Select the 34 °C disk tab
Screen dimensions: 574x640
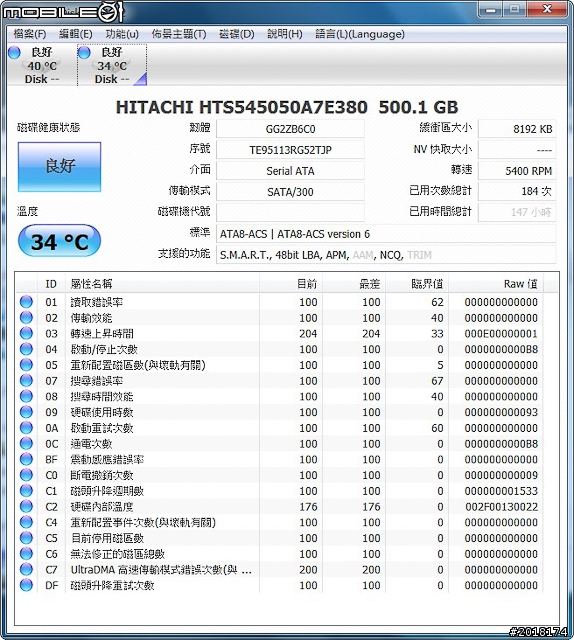click(112, 65)
